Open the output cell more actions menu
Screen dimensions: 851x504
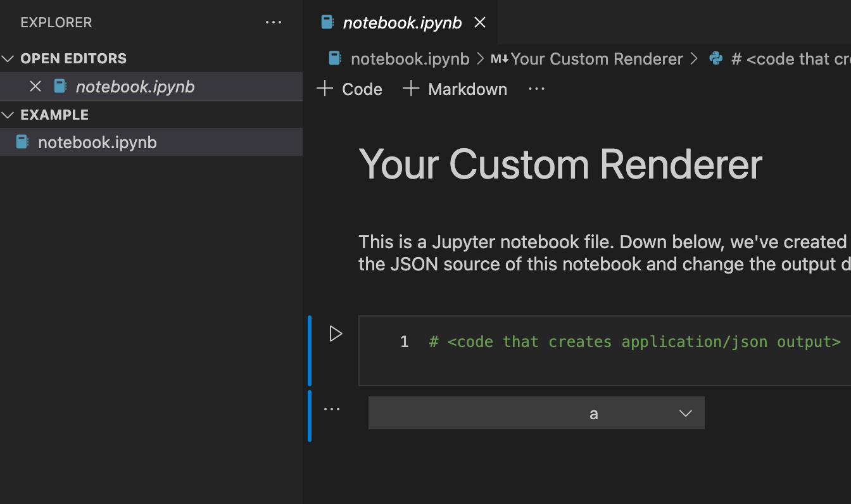pyautogui.click(x=332, y=409)
